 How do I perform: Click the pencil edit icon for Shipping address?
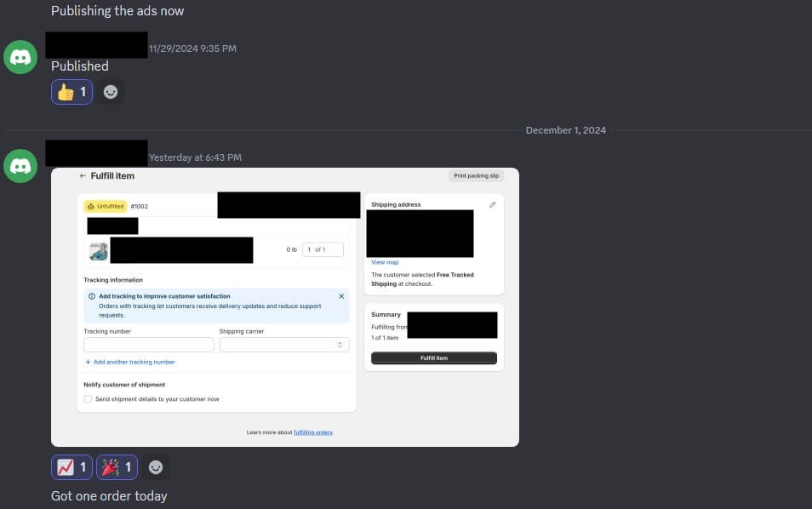[x=492, y=205]
